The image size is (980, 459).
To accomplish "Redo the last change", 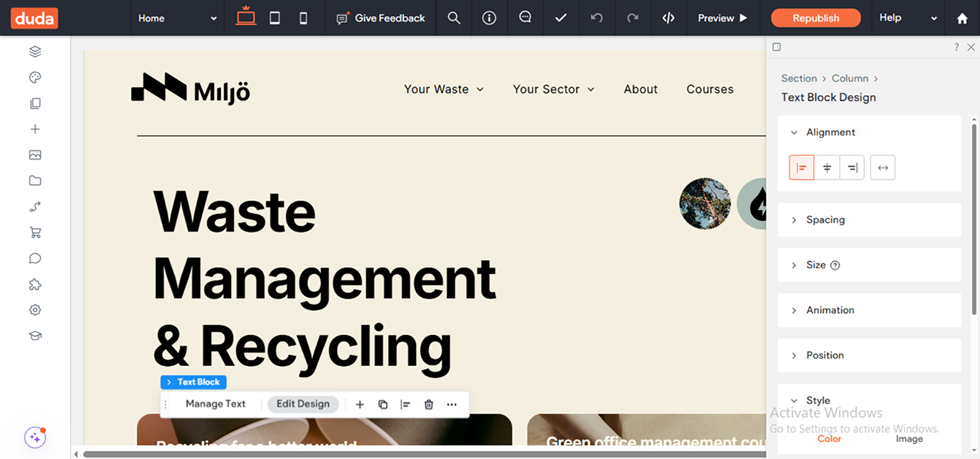I will (632, 18).
